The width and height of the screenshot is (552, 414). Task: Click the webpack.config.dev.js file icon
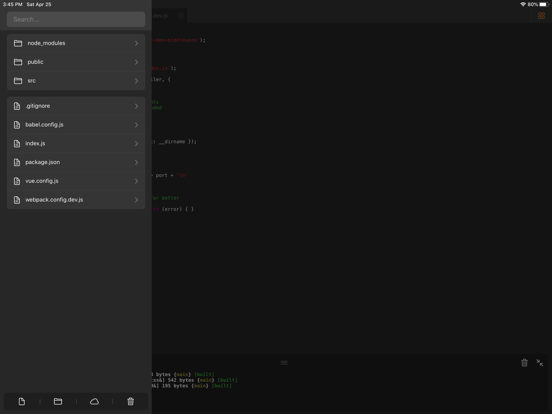tap(17, 200)
